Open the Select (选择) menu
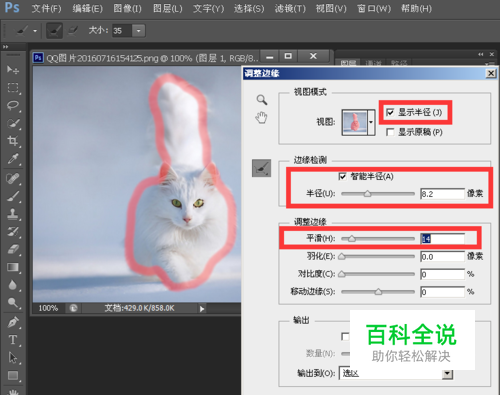Image resolution: width=500 pixels, height=395 pixels. (249, 8)
